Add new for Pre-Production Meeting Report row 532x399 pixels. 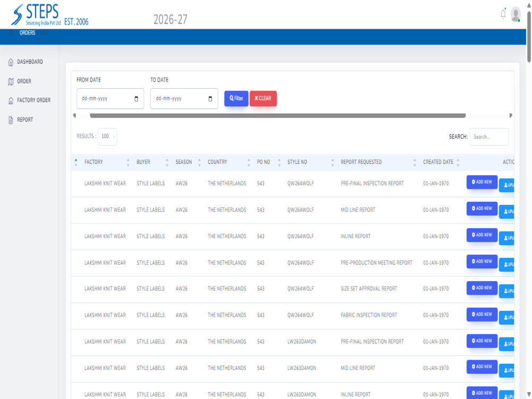pos(482,262)
